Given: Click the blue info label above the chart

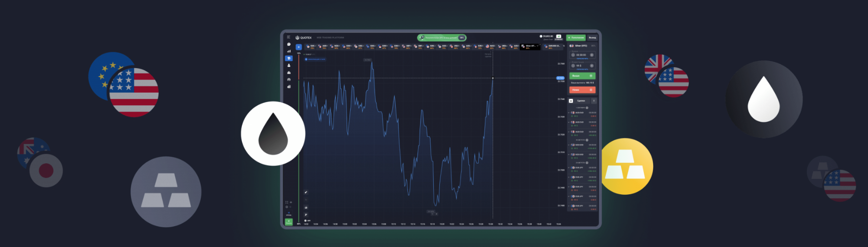Looking at the screenshot, I should pos(315,59).
